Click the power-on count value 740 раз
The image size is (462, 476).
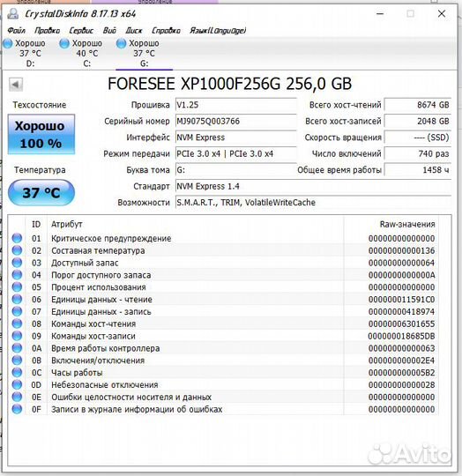pos(418,154)
